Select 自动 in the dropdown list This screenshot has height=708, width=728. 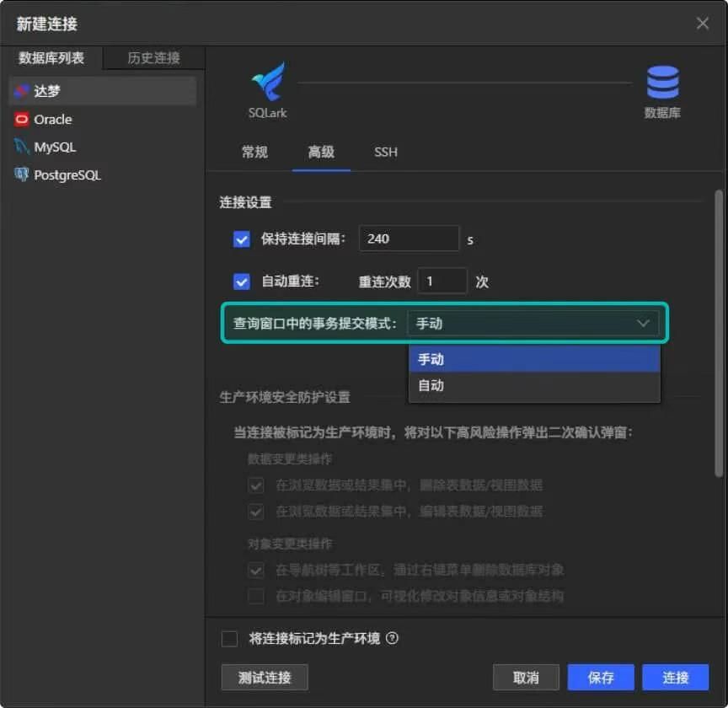tap(534, 385)
